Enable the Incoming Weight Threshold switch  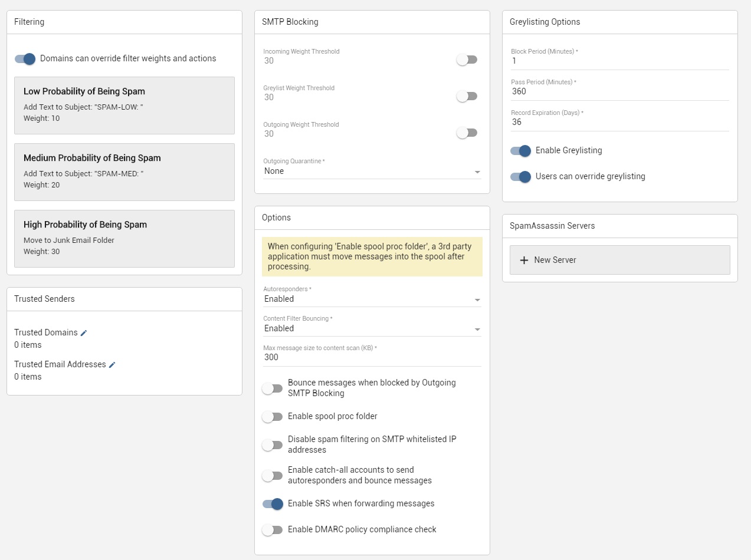467,60
